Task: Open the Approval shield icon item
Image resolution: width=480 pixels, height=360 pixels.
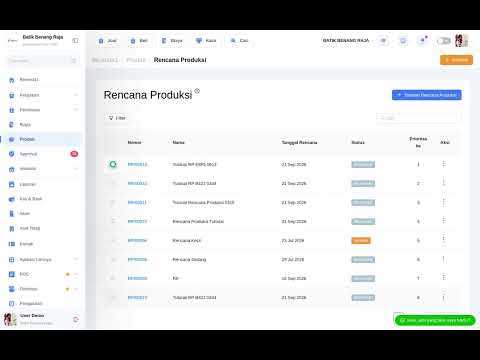Action: [x=12, y=154]
